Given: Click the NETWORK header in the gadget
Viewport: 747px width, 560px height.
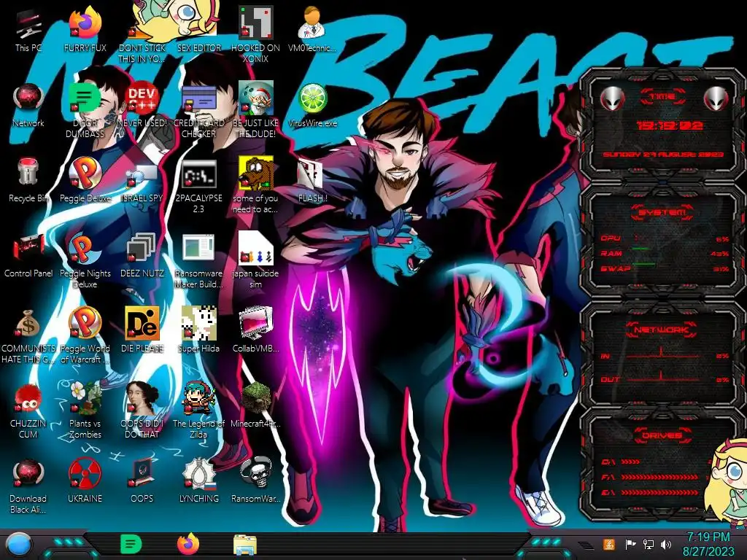Looking at the screenshot, I should [x=661, y=329].
